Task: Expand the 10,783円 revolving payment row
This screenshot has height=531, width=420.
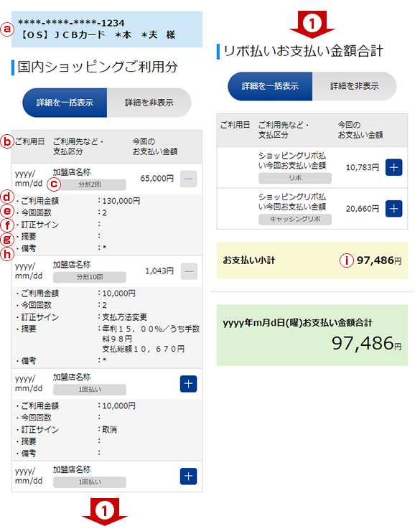Action: pos(393,167)
